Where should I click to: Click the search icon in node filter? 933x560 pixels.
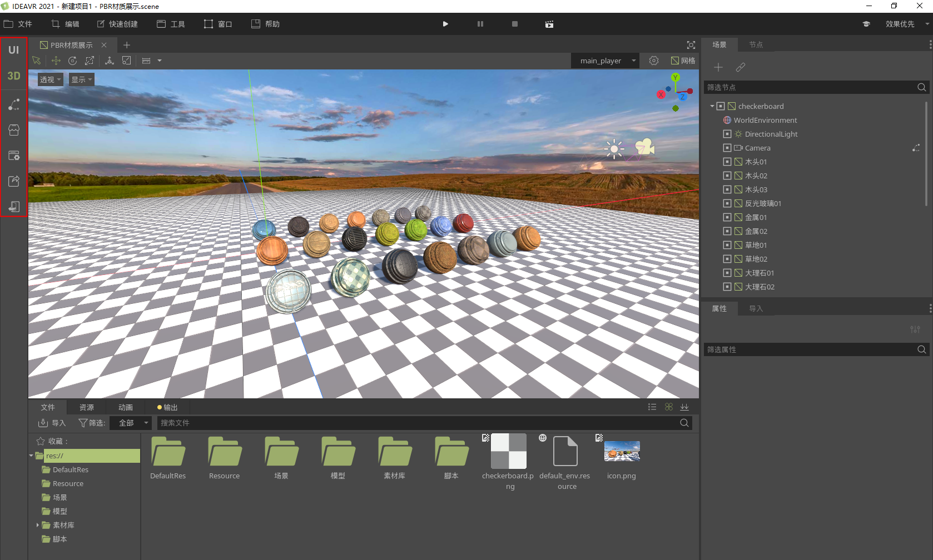click(x=921, y=87)
